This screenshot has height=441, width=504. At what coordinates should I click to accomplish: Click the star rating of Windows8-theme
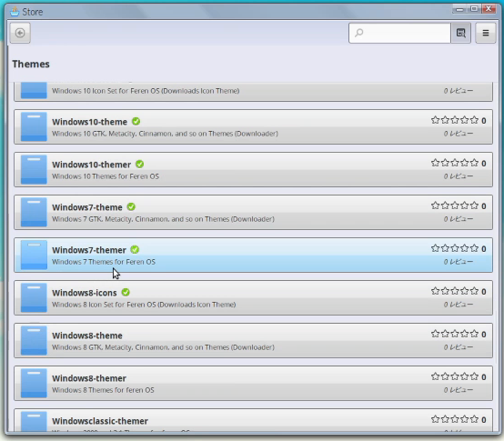click(455, 334)
